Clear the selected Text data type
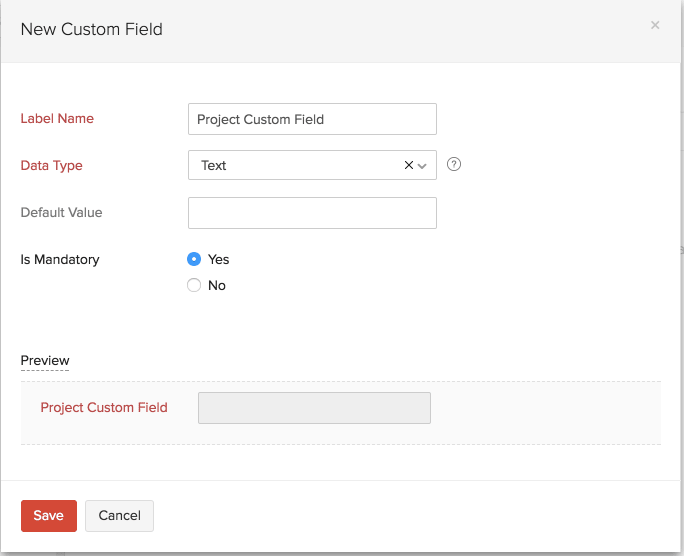Screen dimensions: 684x556 point(408,166)
